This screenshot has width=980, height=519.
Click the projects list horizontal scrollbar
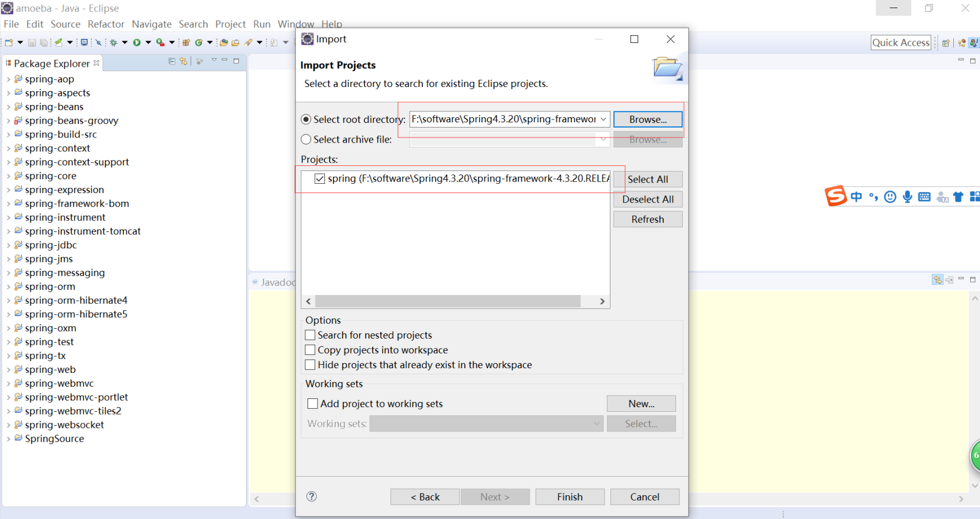click(x=448, y=301)
